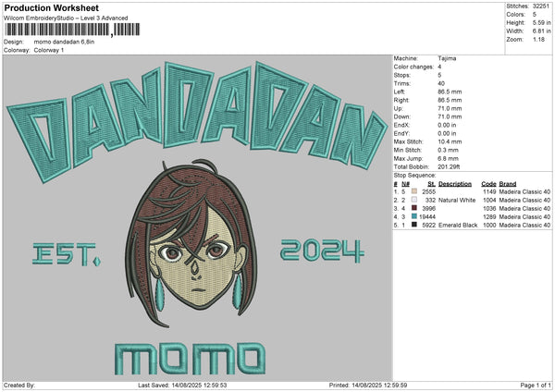Click the barcode below the studio name
Screen dimensions: 555x392
click(72, 30)
